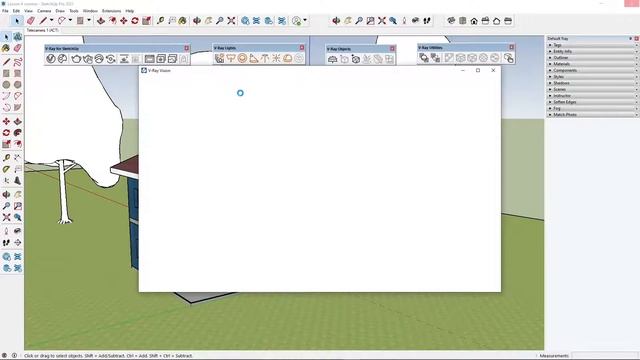Open the Rectangle shapes dropdown arrow

(89, 20)
